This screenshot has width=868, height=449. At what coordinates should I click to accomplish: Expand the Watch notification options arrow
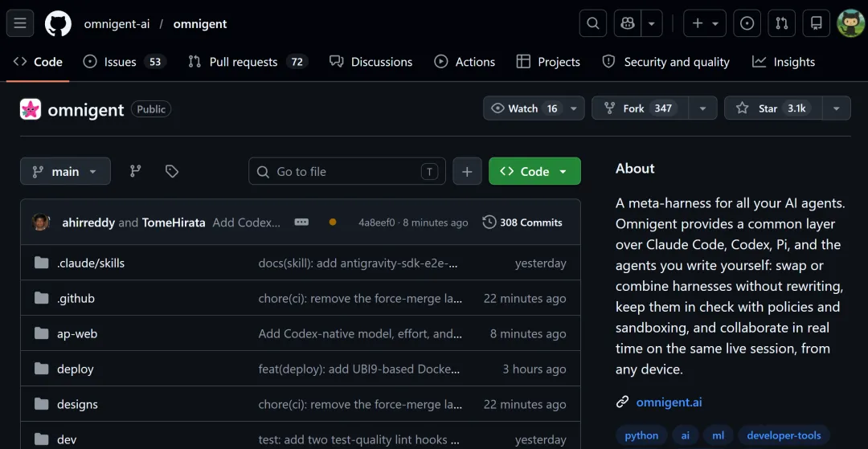[574, 108]
